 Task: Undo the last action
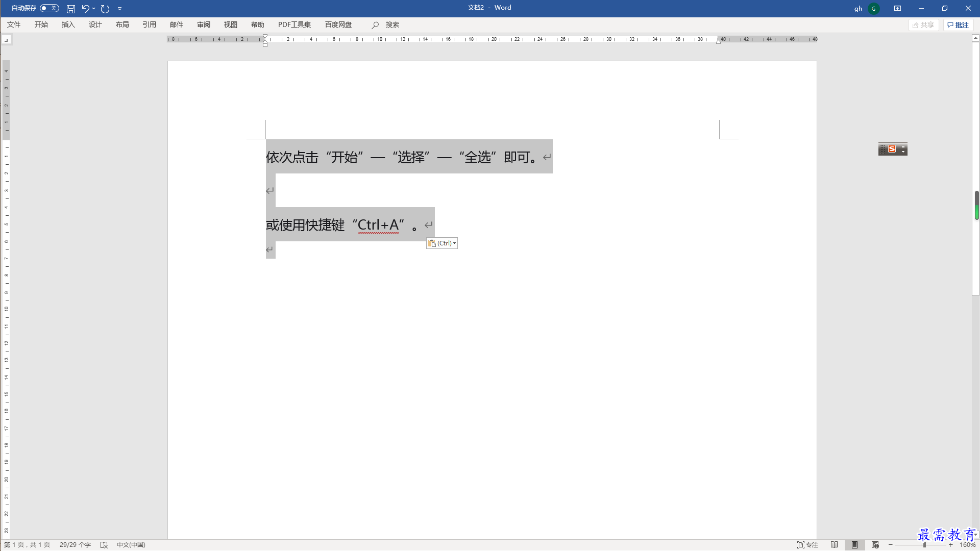pyautogui.click(x=85, y=9)
